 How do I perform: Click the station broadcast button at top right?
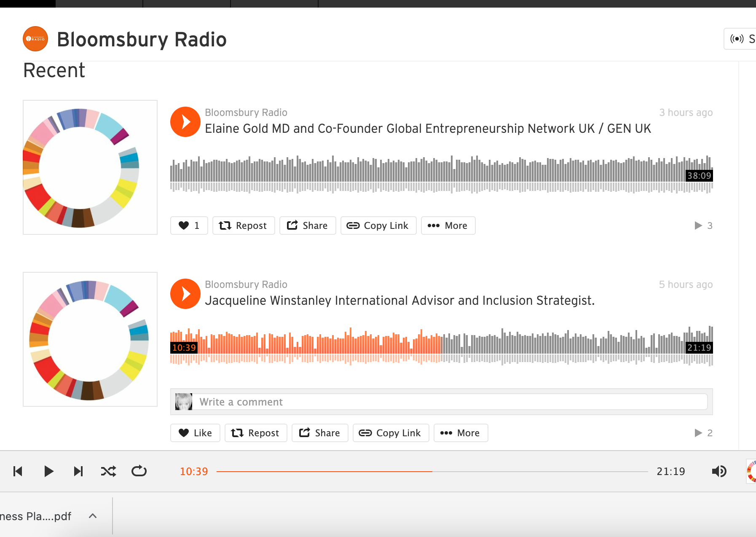pos(740,39)
